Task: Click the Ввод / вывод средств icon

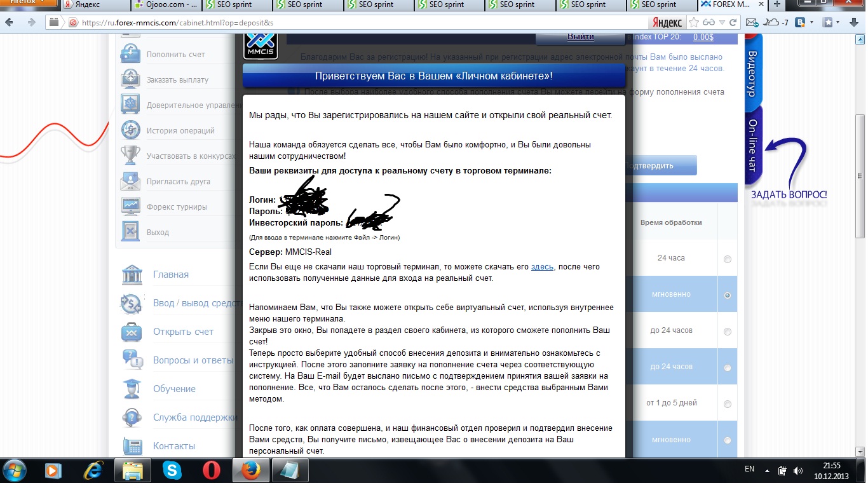Action: point(132,303)
